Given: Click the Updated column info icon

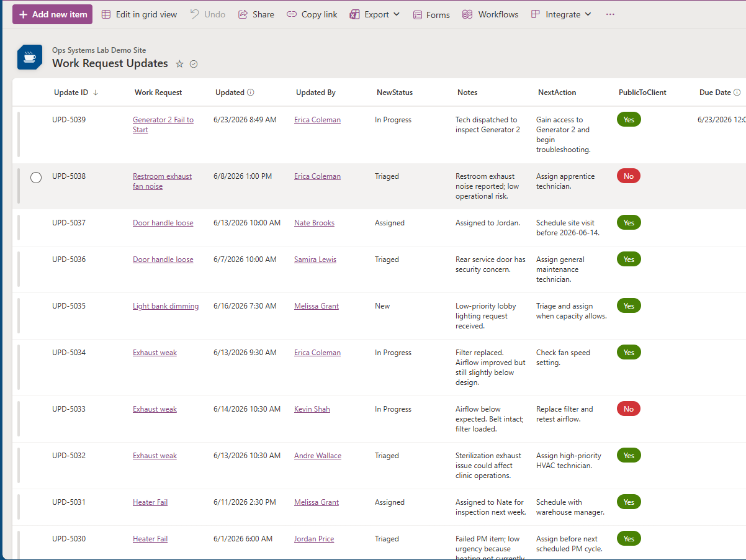Looking at the screenshot, I should 251,93.
